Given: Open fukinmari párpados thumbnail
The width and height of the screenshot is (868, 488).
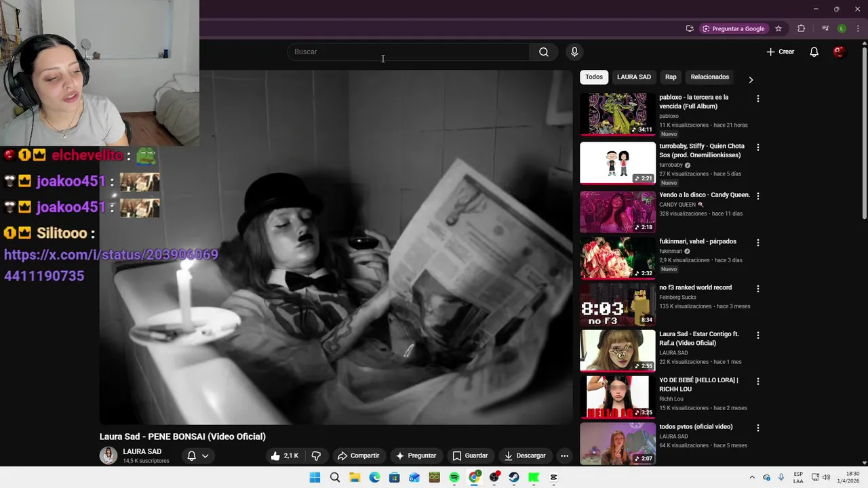Looking at the screenshot, I should [618, 258].
